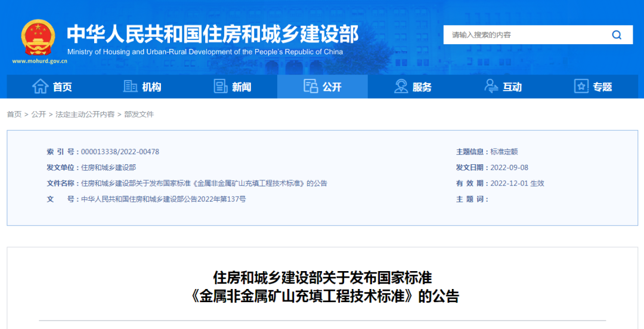Click the www.mohurd.gov.cn text under the emblem
644x329 pixels.
click(39, 61)
